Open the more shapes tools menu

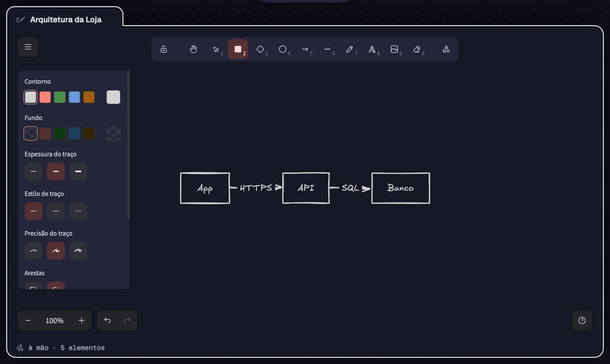(x=446, y=49)
